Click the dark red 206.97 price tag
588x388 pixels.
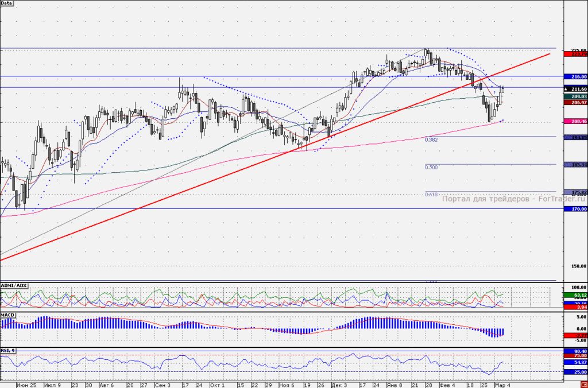coord(575,102)
